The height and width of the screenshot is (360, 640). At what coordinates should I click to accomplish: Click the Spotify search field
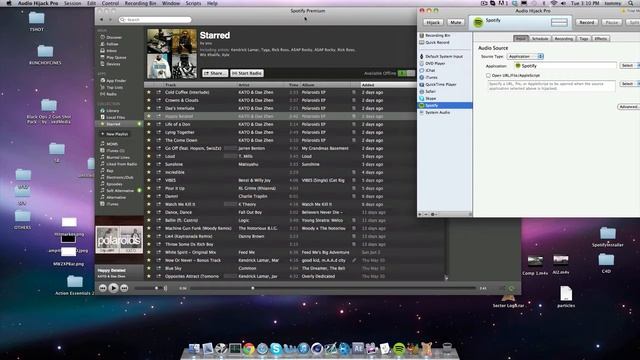click(x=155, y=20)
